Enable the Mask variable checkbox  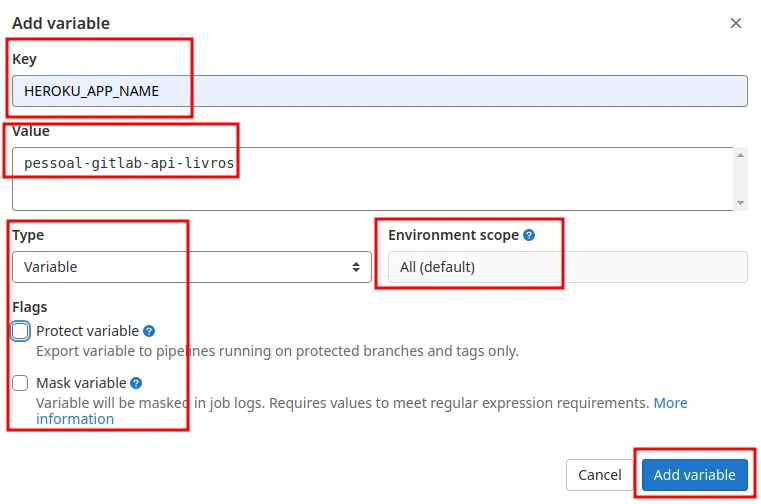(x=20, y=383)
